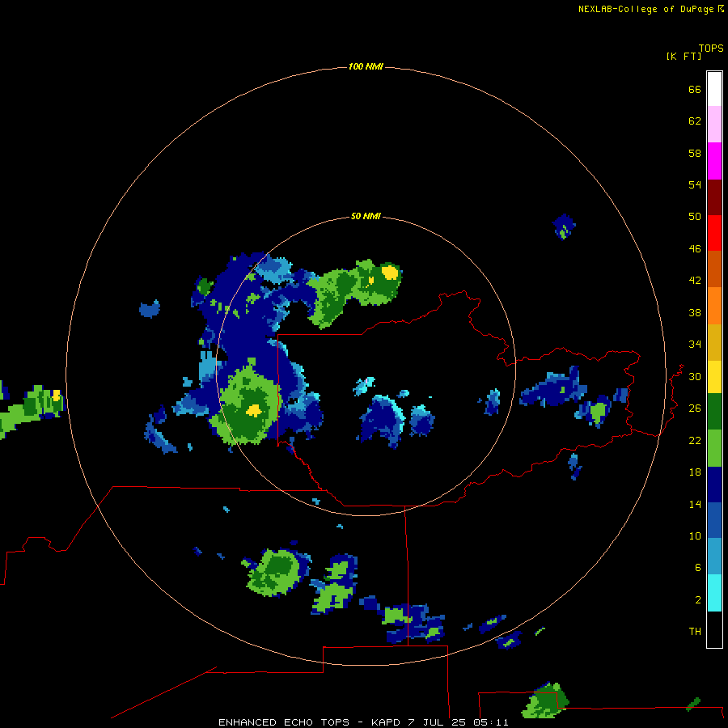Click the light pink legend swatch
Viewport: 728px width, 728px height.
point(714,124)
